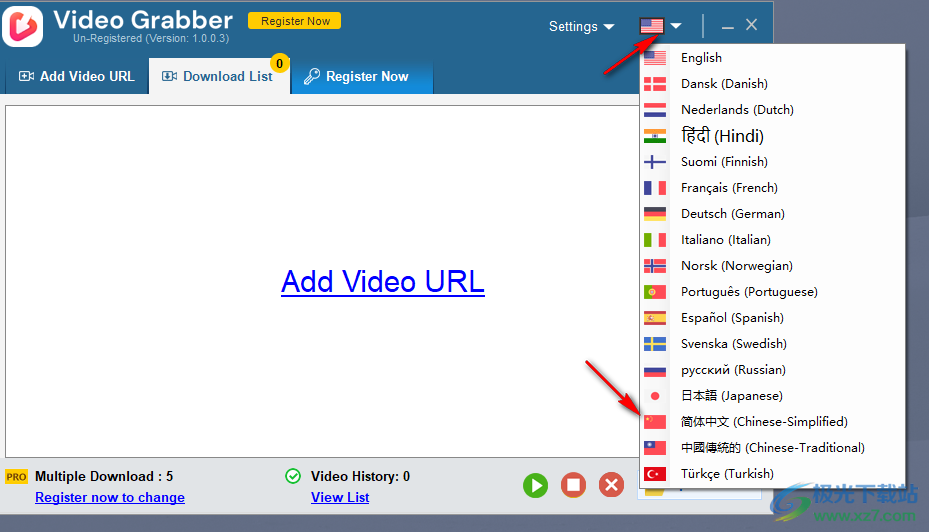Start downloads with green play button
This screenshot has height=532, width=929.
tap(536, 486)
